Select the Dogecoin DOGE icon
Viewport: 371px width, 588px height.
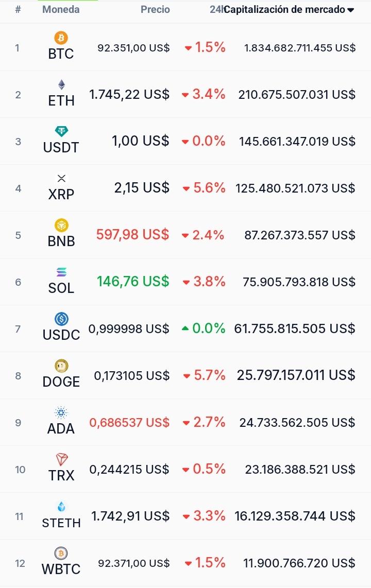(x=61, y=366)
